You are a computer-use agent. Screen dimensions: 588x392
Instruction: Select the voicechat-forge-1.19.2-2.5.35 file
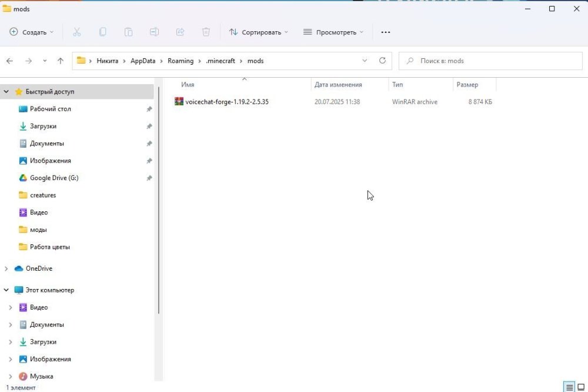pos(227,102)
